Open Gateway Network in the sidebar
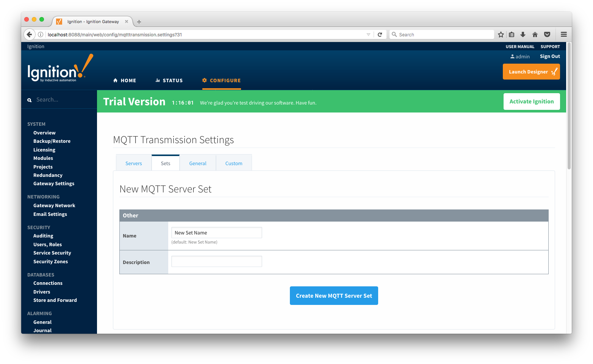The image size is (593, 364). (54, 205)
